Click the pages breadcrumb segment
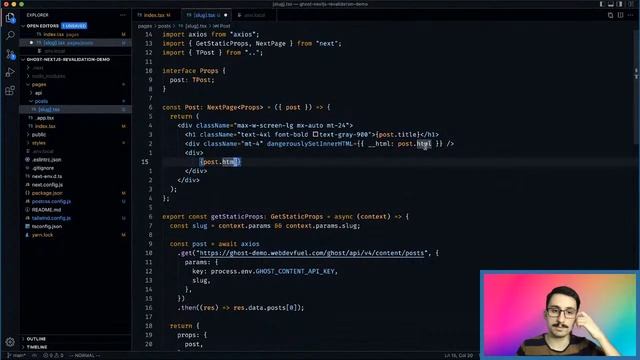The height and width of the screenshot is (360, 640). click(x=144, y=26)
